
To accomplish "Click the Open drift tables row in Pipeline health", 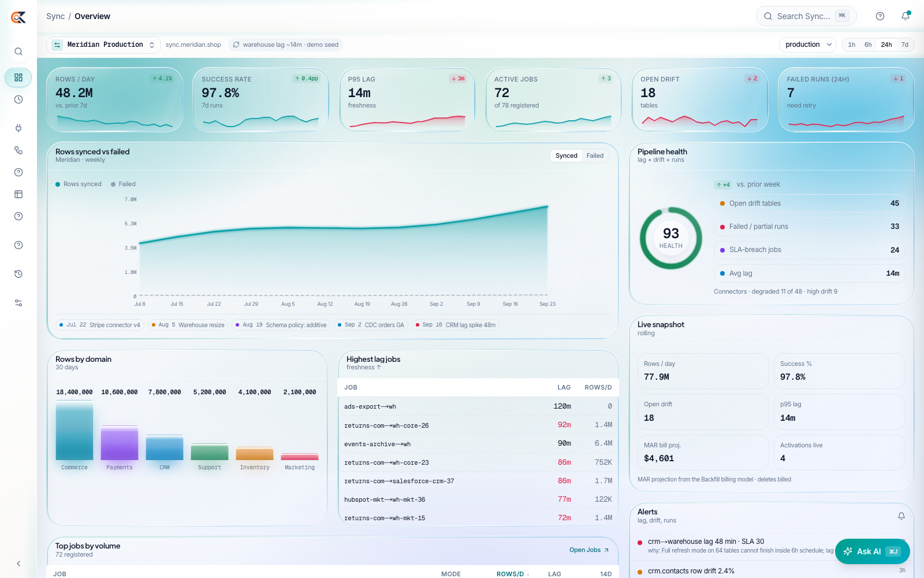I will (809, 203).
